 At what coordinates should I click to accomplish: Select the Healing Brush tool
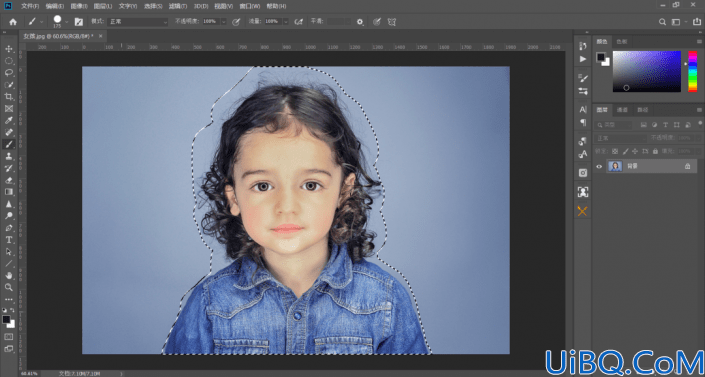[x=9, y=132]
